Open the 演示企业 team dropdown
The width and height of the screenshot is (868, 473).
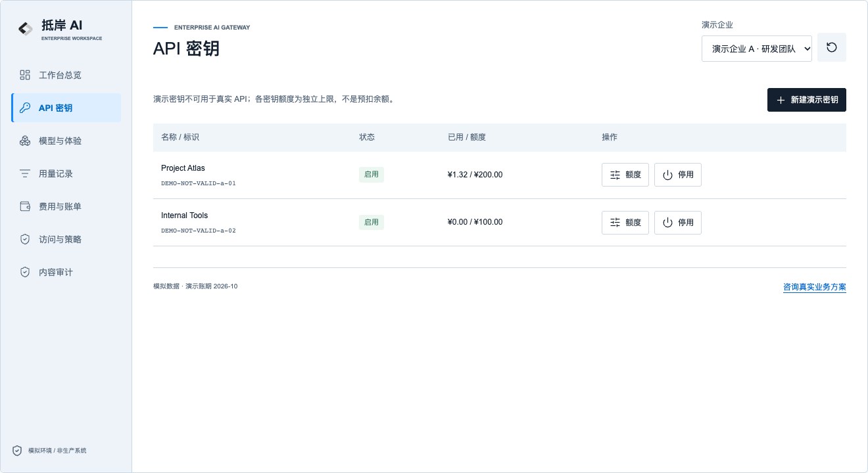point(757,49)
